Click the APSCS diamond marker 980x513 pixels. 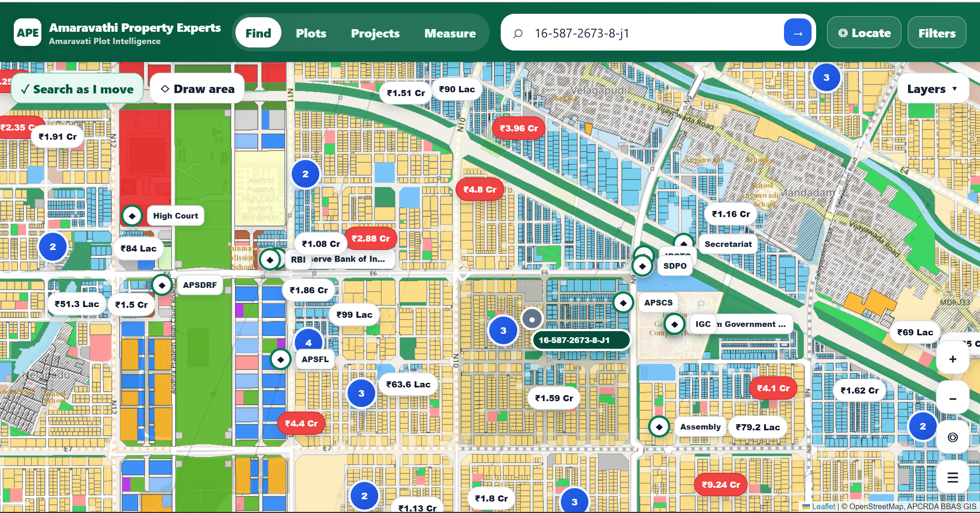click(x=623, y=303)
